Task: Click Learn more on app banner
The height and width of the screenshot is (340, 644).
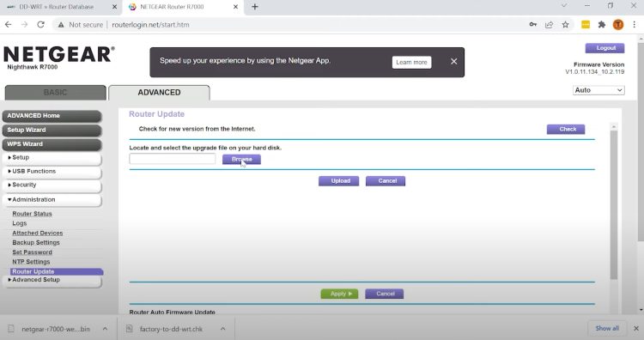Action: [x=411, y=63]
